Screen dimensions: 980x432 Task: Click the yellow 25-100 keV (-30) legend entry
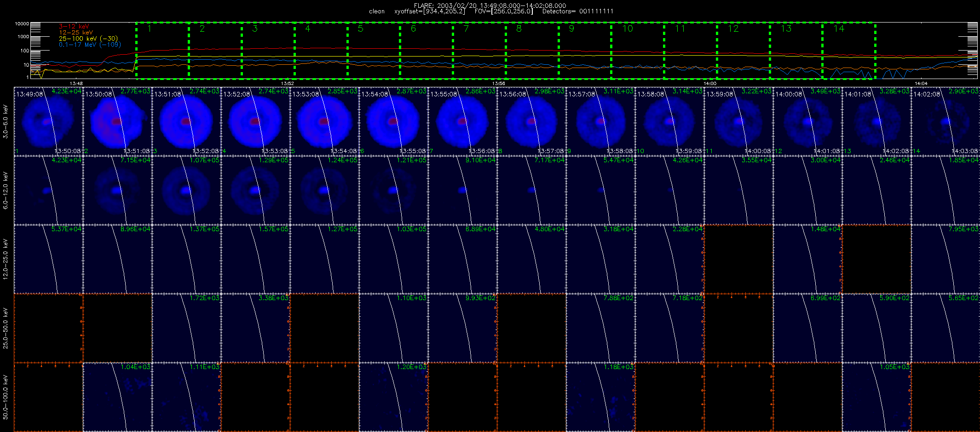point(88,39)
